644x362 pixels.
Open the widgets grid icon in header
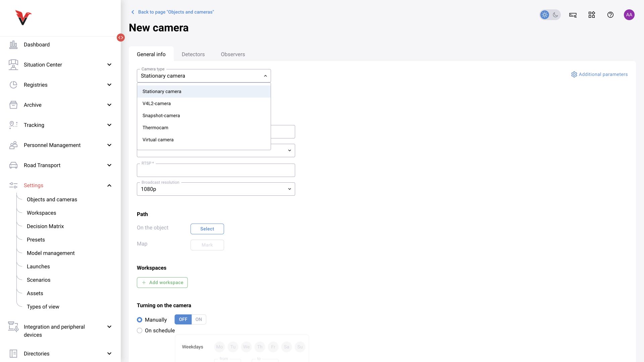(x=592, y=15)
